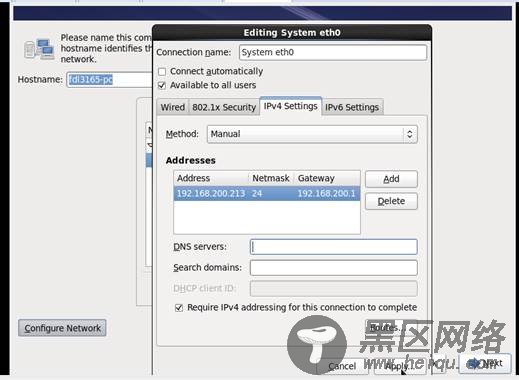
Task: Switch to IPv6 Settings tab
Action: pos(352,107)
